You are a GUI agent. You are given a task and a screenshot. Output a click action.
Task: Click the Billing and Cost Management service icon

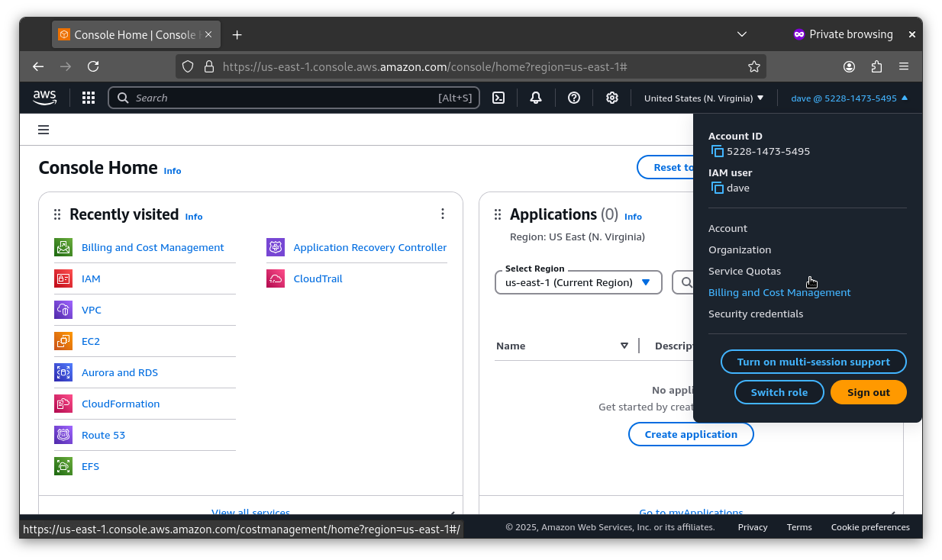pos(63,247)
